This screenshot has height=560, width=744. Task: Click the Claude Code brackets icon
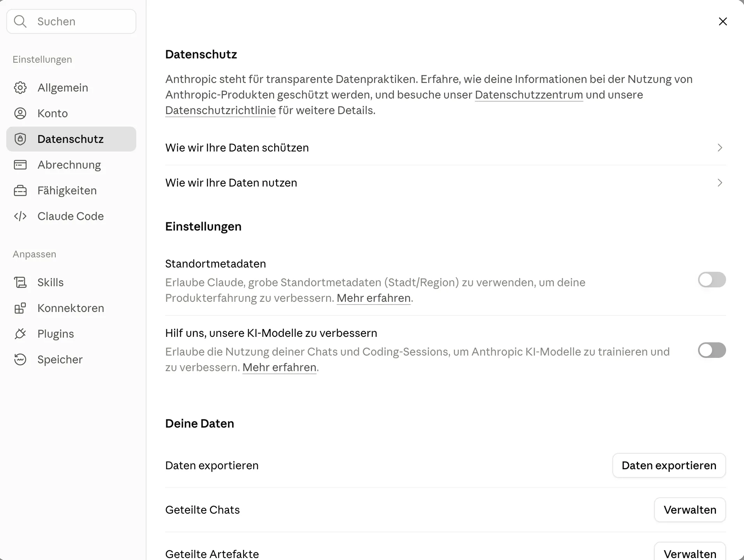click(x=20, y=216)
